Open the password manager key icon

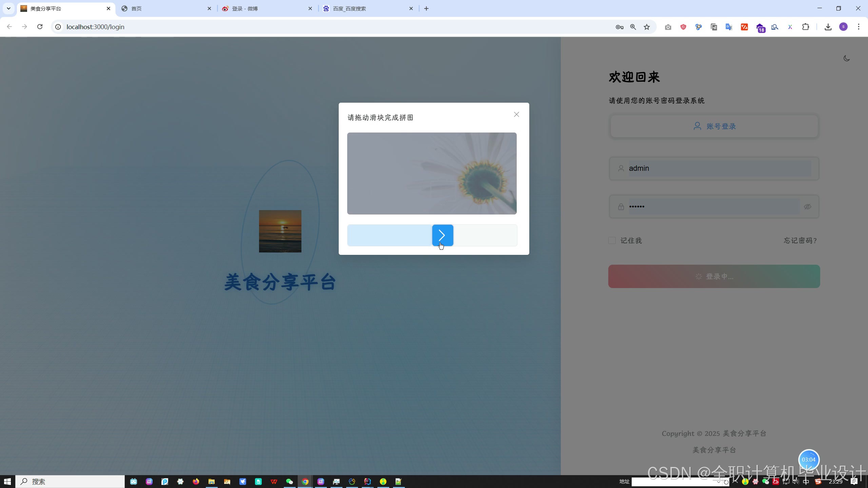[619, 27]
